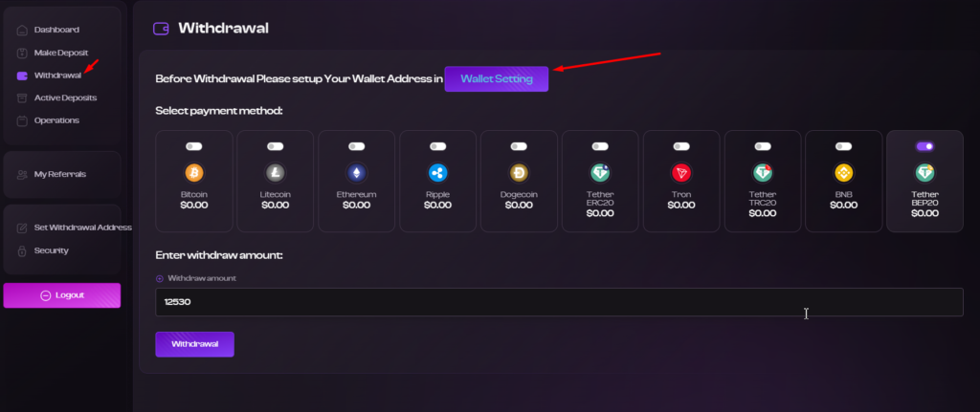Screen dimensions: 980x412
Task: Go to Make Deposit in sidebar
Action: point(60,53)
